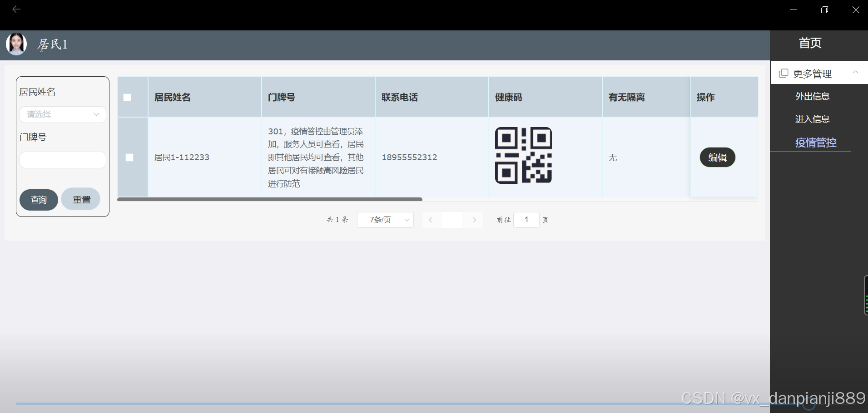Viewport: 868px width, 413px height.
Task: Open the 居民1 user avatar
Action: (x=16, y=44)
